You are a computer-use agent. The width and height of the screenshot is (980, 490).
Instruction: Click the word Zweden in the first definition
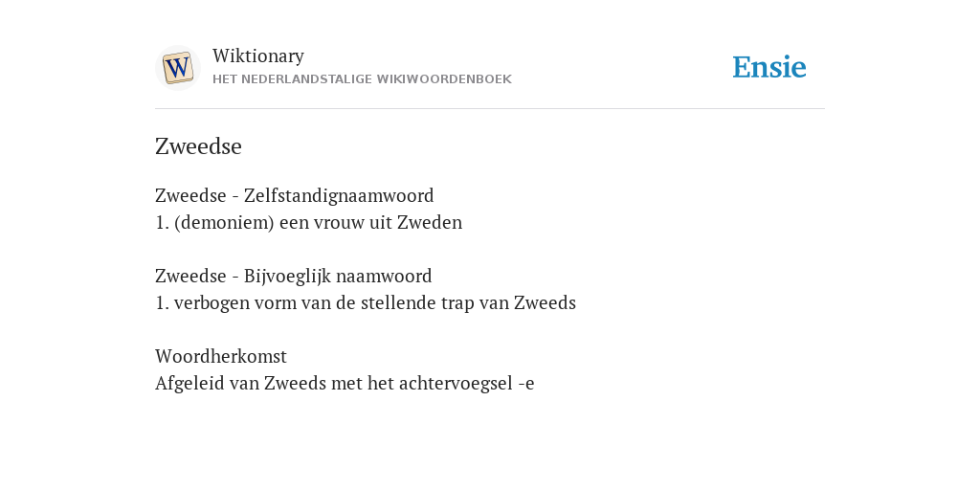pyautogui.click(x=430, y=222)
